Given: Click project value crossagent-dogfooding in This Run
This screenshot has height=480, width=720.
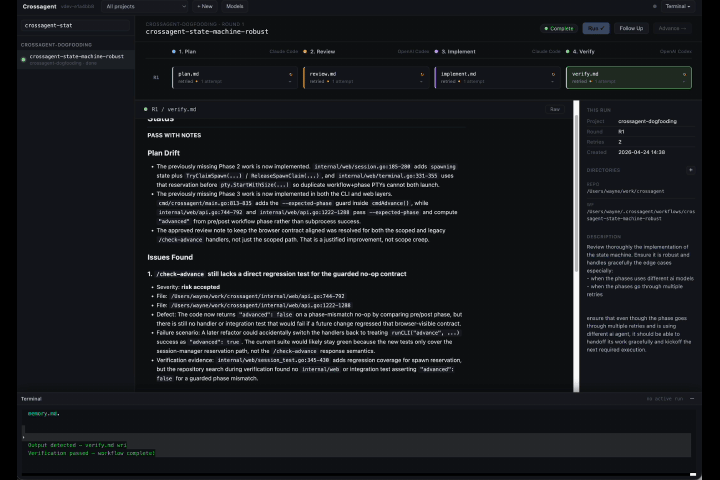Looking at the screenshot, I should (647, 121).
